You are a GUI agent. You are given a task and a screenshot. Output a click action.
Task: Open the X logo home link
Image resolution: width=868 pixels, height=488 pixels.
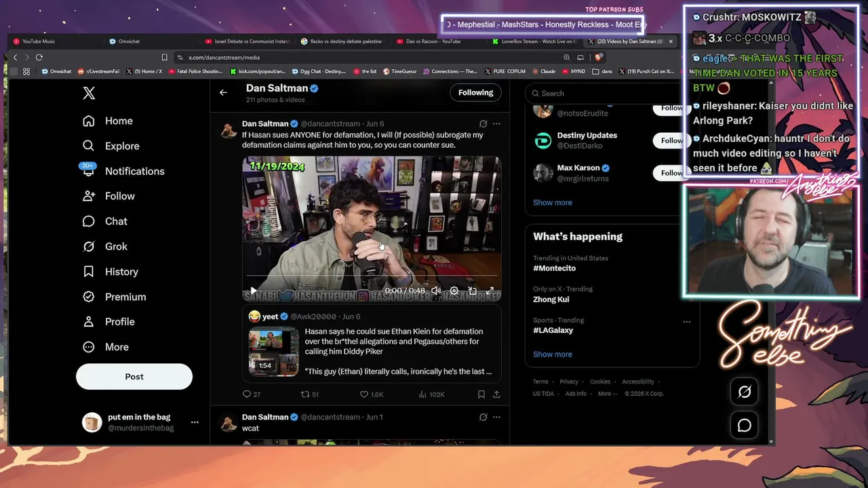89,94
